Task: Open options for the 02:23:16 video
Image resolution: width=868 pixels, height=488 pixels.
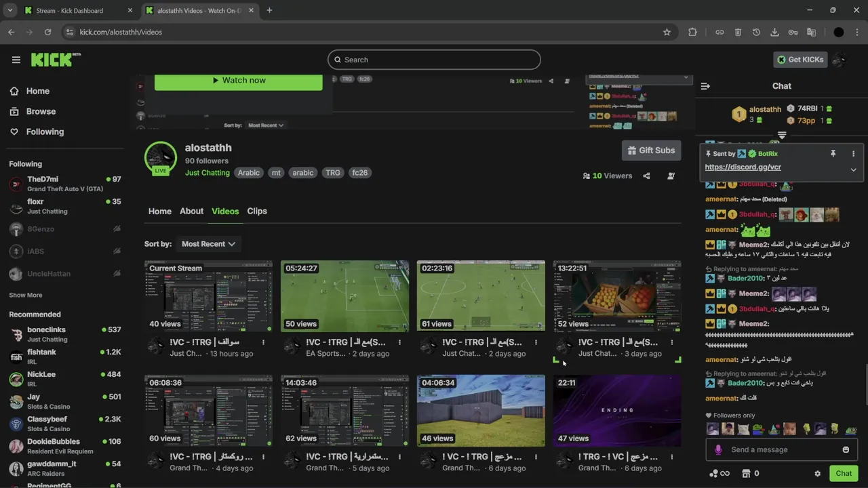Action: pos(536,342)
